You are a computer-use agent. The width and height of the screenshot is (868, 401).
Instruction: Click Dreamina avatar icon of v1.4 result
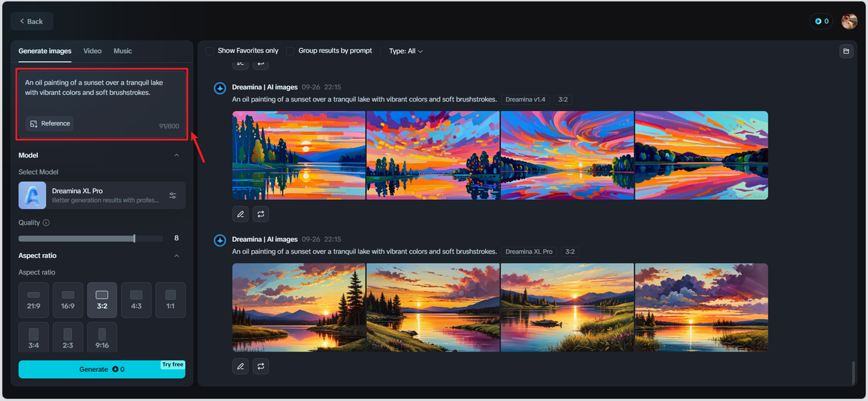click(x=220, y=88)
